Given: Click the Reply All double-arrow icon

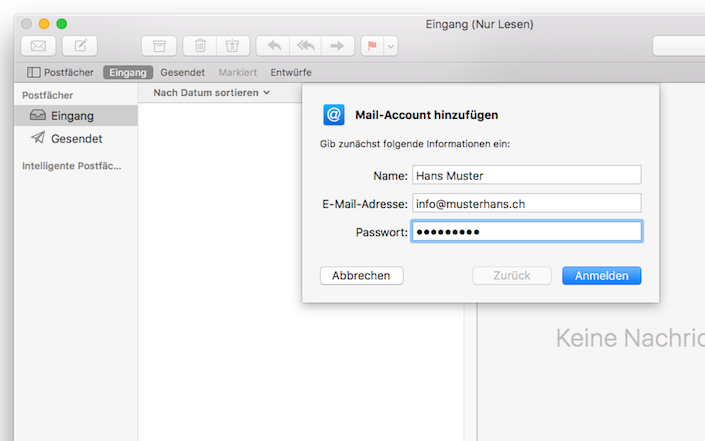Looking at the screenshot, I should (x=305, y=45).
